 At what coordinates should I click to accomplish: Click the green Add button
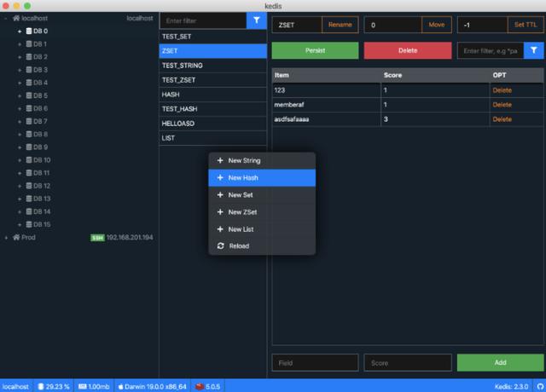(x=500, y=362)
